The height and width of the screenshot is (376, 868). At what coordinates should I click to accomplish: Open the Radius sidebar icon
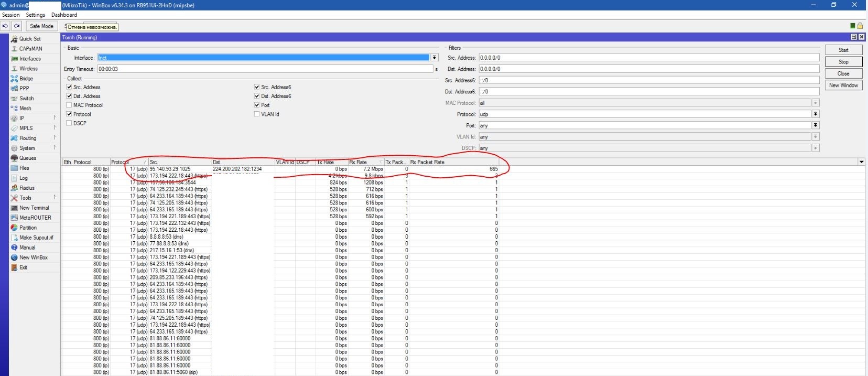point(14,188)
